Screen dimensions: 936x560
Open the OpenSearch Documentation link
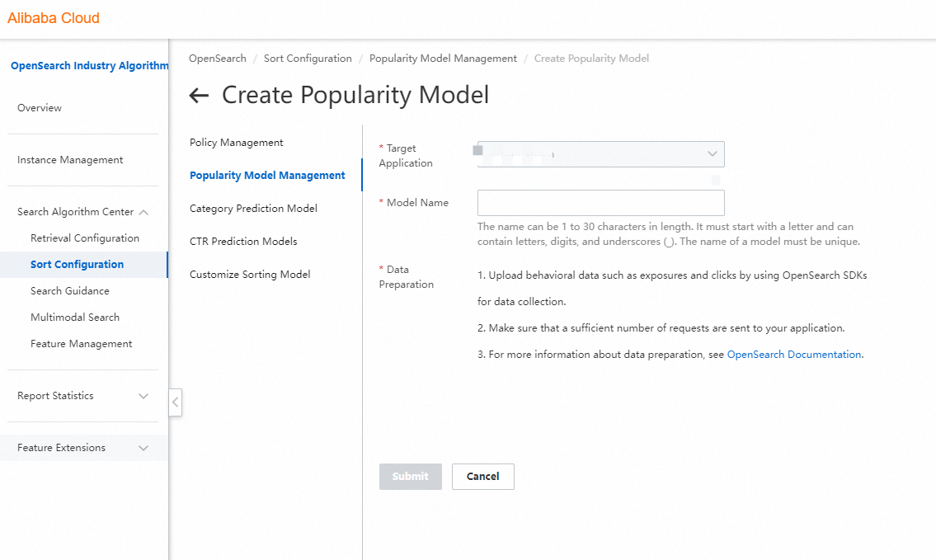(794, 355)
